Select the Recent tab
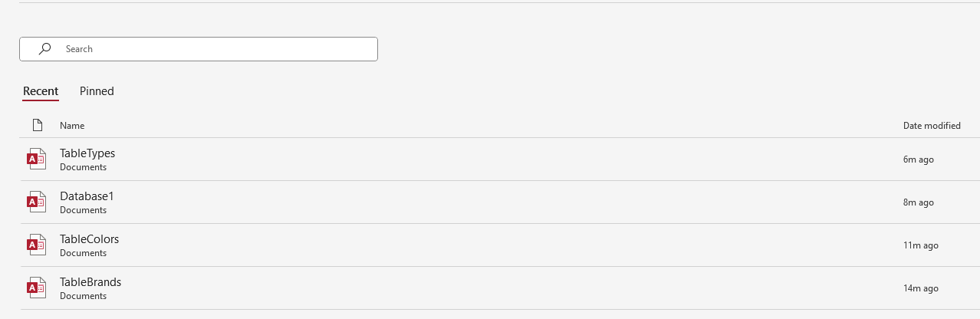 41,91
